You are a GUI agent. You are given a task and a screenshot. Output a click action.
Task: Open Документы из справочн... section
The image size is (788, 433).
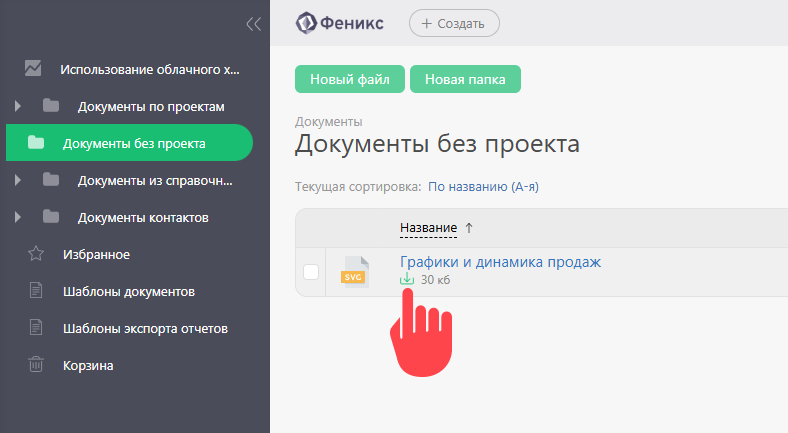point(155,181)
